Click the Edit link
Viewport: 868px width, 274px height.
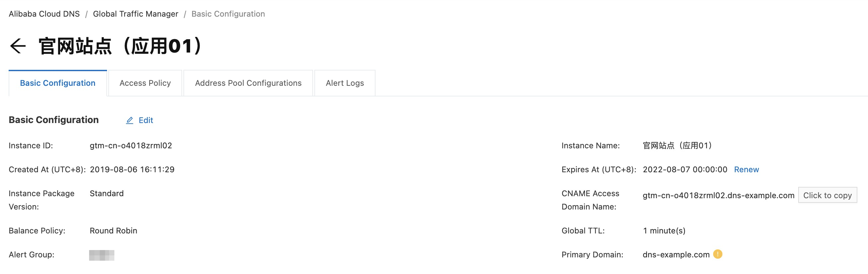pos(146,120)
